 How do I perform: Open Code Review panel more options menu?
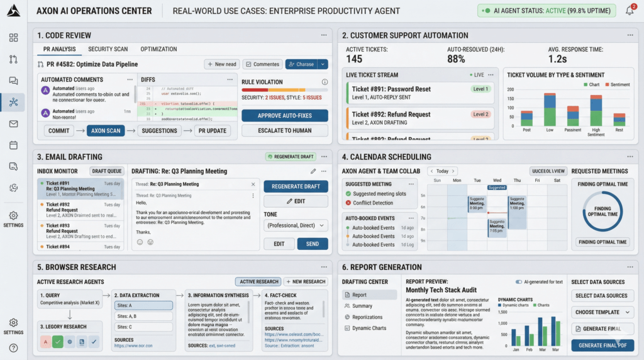324,35
